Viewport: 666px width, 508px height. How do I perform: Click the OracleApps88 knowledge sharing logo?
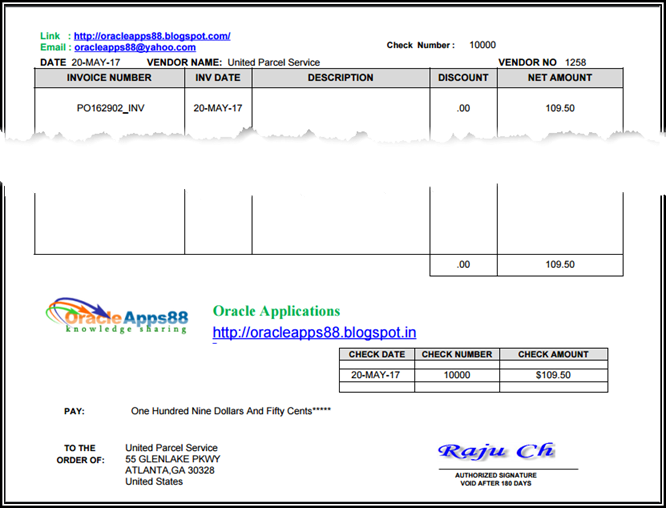[117, 316]
